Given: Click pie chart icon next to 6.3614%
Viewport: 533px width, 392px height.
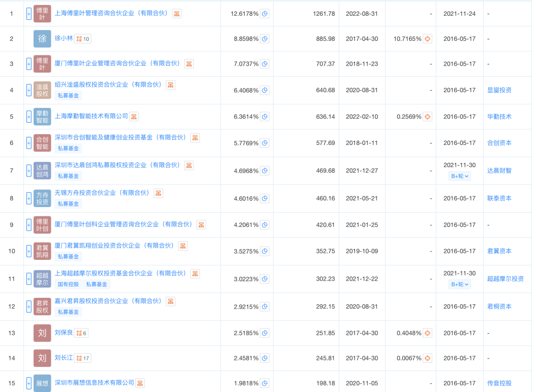Looking at the screenshot, I should pyautogui.click(x=265, y=117).
